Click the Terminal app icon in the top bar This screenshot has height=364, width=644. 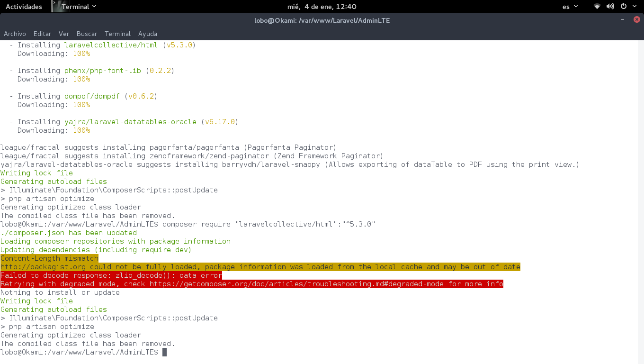click(x=57, y=6)
